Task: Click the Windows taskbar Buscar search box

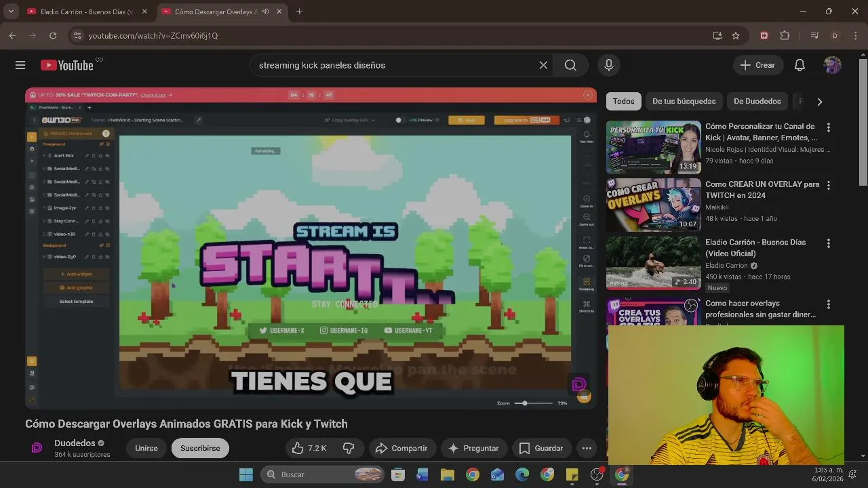Action: [323, 474]
